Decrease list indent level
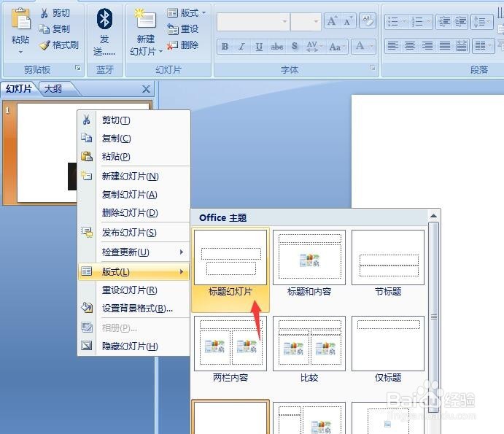Screen dimensions: 504x434 click(444, 22)
